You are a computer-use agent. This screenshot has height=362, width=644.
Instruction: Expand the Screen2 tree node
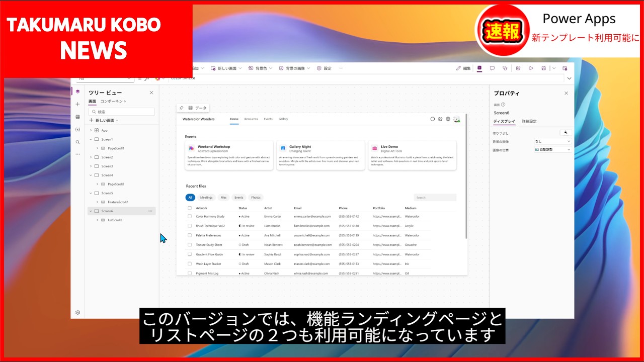point(91,157)
